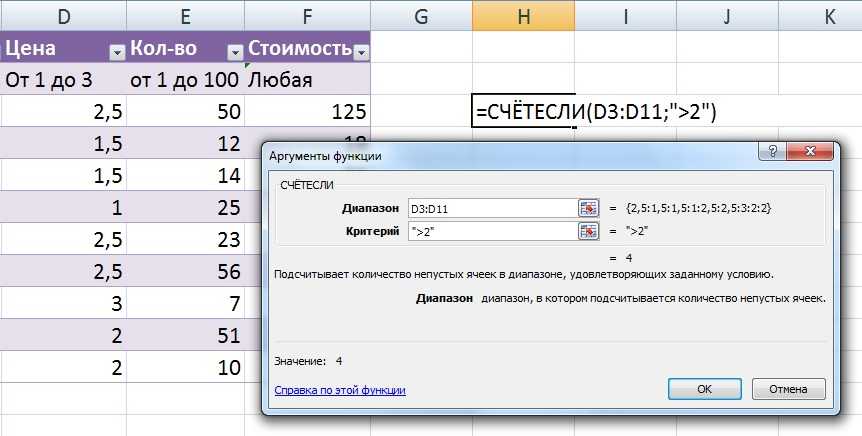
Task: Click the Кол-во table header cell
Action: [185, 47]
